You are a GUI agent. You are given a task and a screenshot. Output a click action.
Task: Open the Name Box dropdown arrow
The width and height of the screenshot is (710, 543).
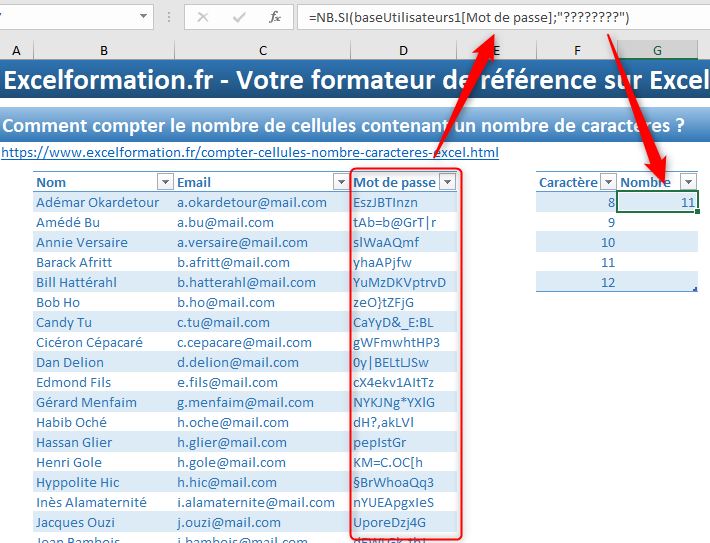point(145,18)
